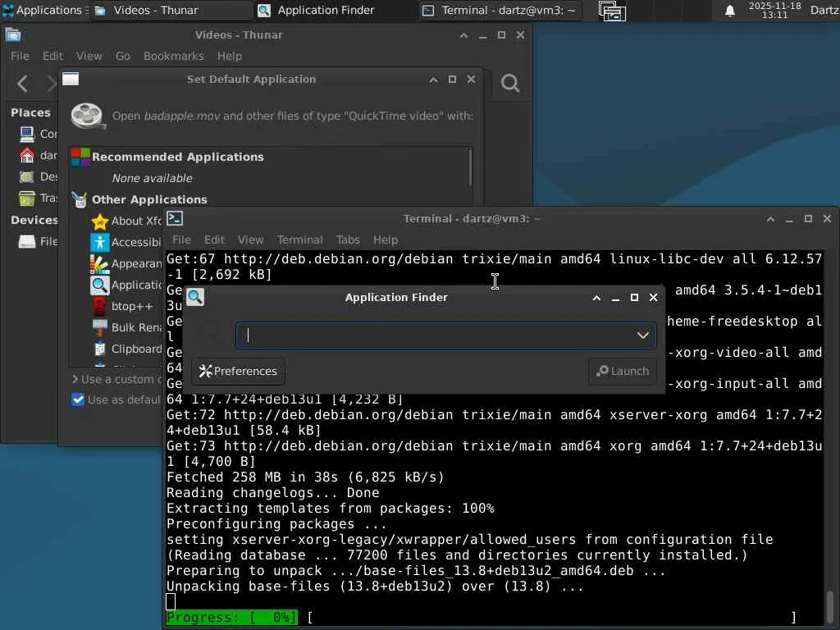Click the green Progress bar in terminal

pos(231,617)
